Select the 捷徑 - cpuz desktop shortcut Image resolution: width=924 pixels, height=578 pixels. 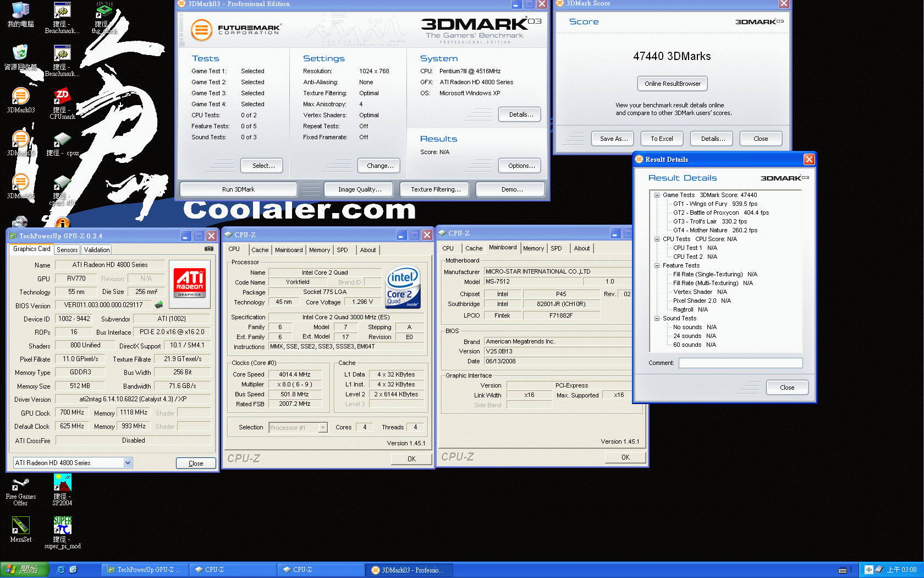(x=62, y=144)
